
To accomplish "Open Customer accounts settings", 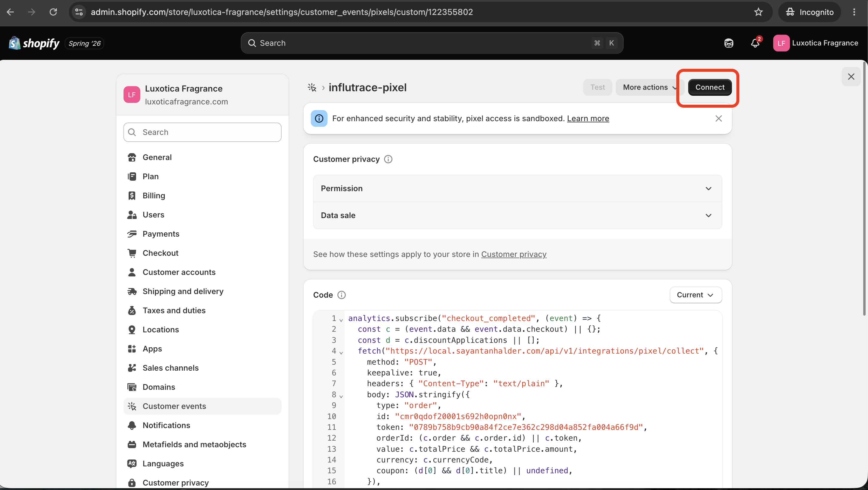I will click(202, 272).
